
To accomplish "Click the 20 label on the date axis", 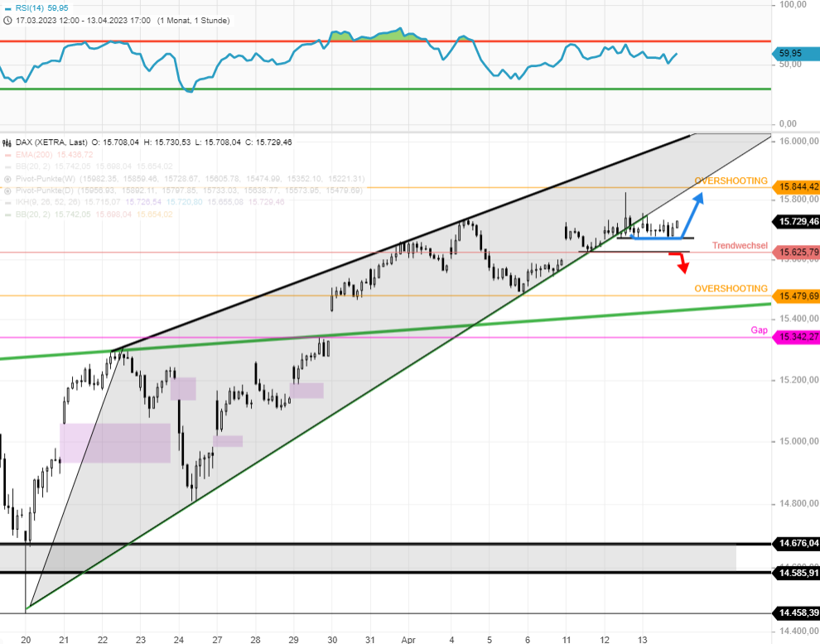I will pos(26,639).
